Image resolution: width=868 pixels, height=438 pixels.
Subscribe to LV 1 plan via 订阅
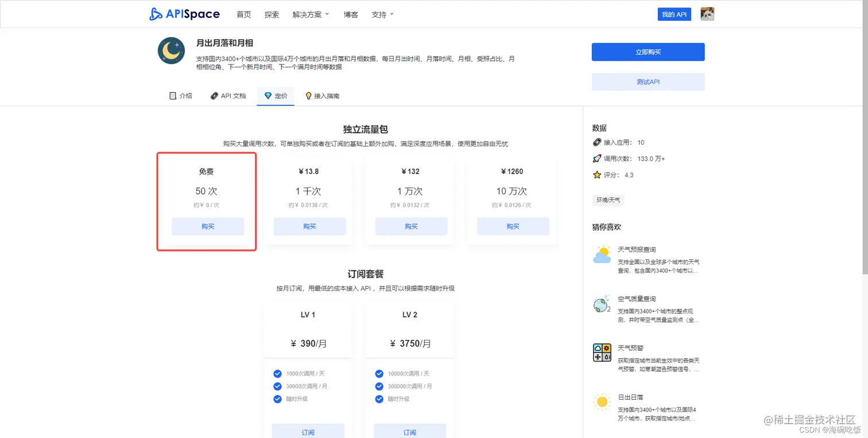point(308,431)
